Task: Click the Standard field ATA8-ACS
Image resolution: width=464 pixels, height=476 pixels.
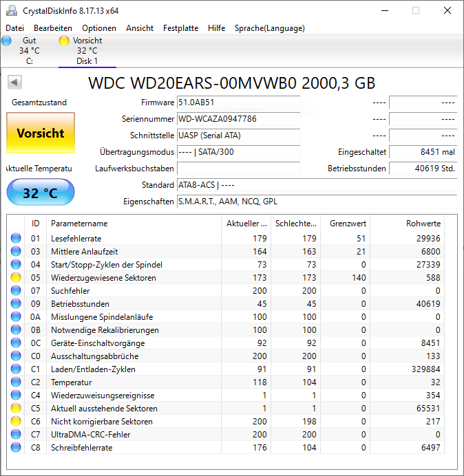Action: tap(317, 185)
